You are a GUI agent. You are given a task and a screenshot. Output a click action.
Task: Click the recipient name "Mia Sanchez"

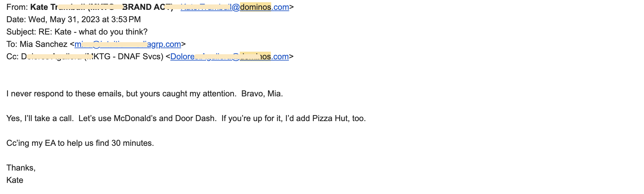tap(44, 44)
